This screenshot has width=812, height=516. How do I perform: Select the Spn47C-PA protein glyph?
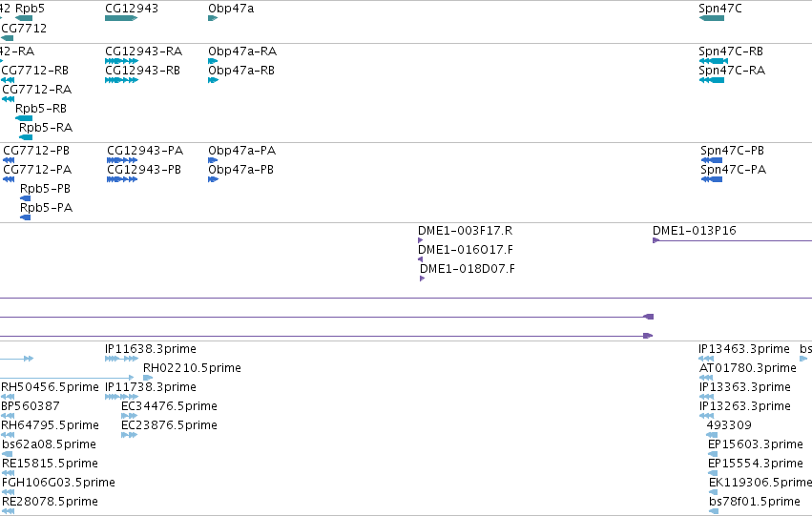(x=712, y=179)
